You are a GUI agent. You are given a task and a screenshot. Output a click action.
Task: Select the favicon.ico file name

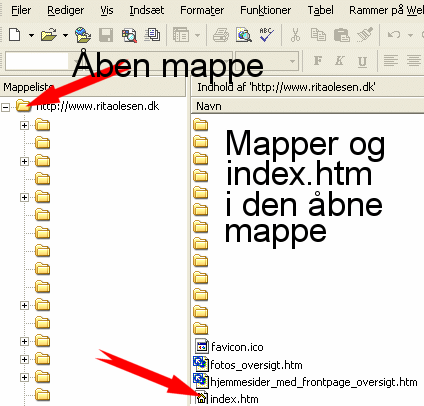tap(237, 347)
